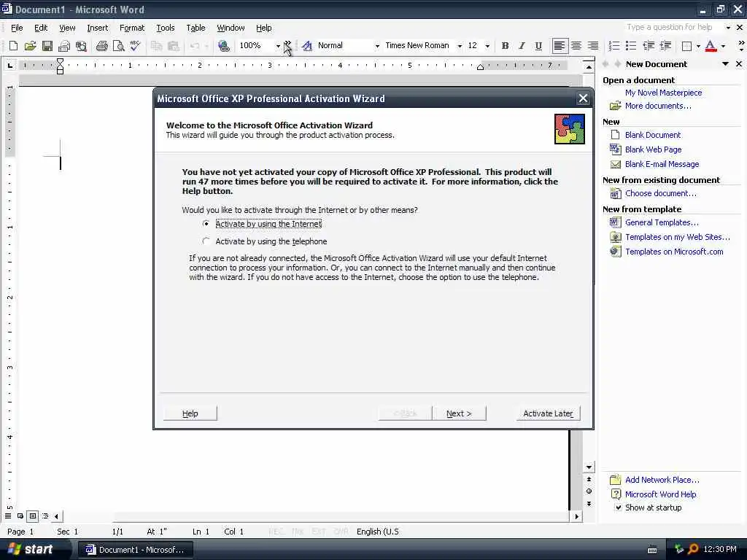Open the Tools menu
The width and height of the screenshot is (747, 560).
click(x=166, y=28)
